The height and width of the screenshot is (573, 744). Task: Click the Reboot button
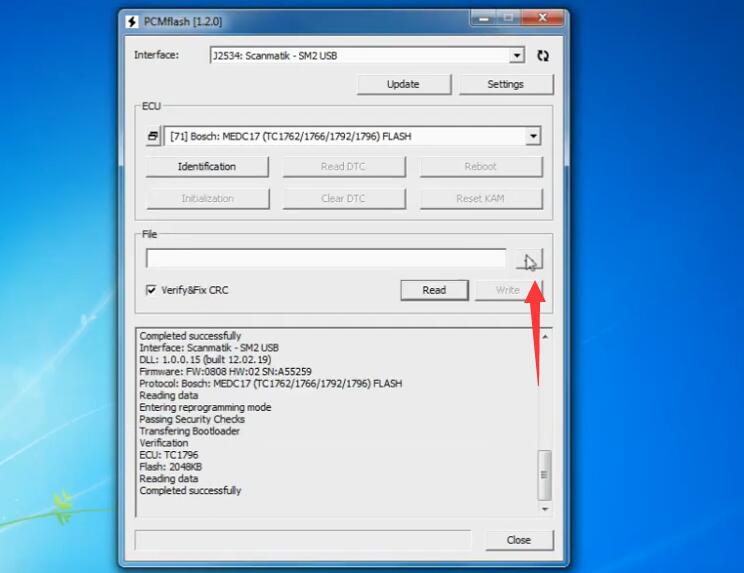pyautogui.click(x=481, y=166)
